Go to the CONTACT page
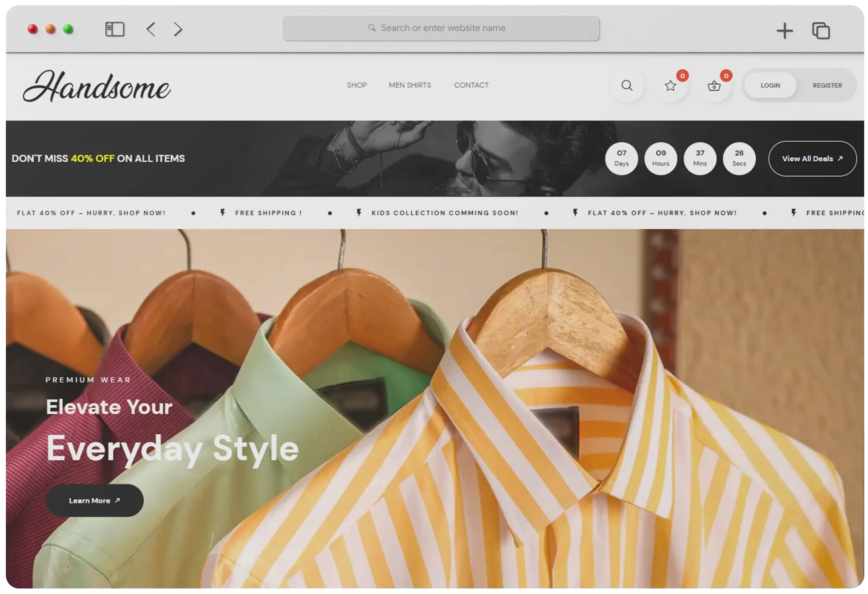 [x=471, y=85]
